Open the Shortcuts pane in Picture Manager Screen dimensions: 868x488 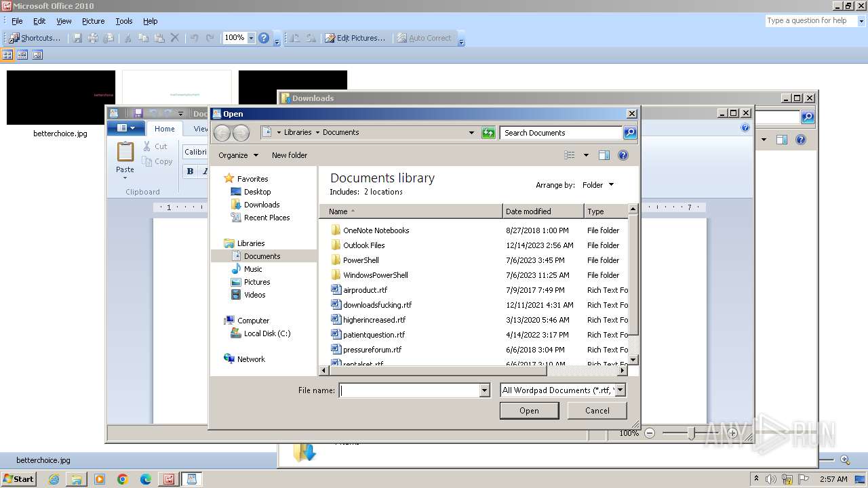click(x=35, y=38)
